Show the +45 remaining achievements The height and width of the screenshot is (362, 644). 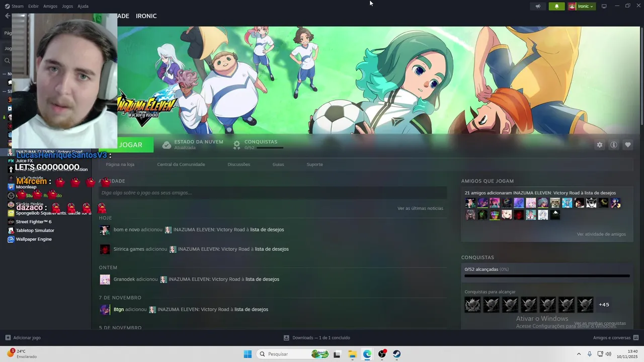604,305
